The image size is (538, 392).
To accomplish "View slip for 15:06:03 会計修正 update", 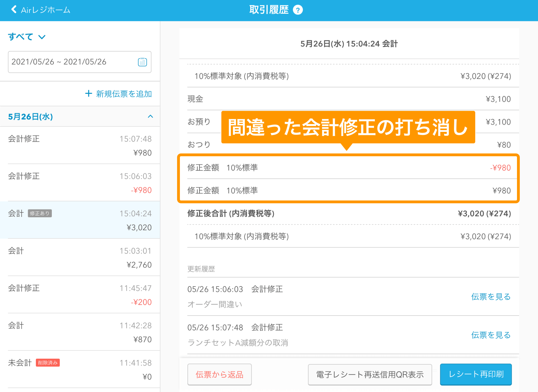I will (491, 297).
